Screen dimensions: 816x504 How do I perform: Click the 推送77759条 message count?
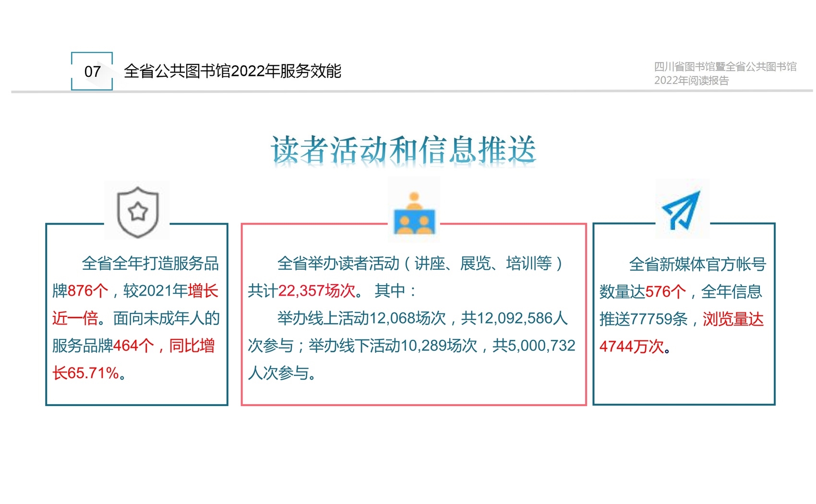pos(643,319)
